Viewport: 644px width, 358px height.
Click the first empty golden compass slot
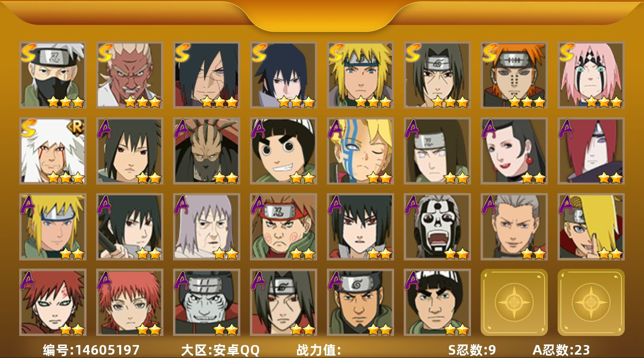(x=514, y=302)
